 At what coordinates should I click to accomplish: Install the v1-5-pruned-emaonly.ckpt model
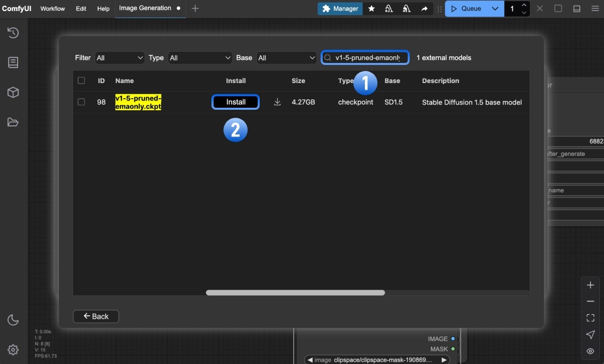pyautogui.click(x=236, y=102)
